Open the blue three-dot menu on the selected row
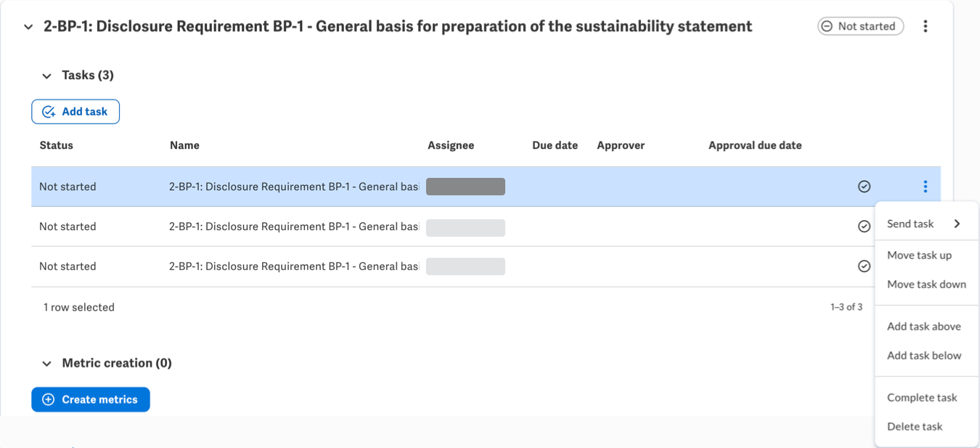This screenshot has height=448, width=980. tap(925, 186)
